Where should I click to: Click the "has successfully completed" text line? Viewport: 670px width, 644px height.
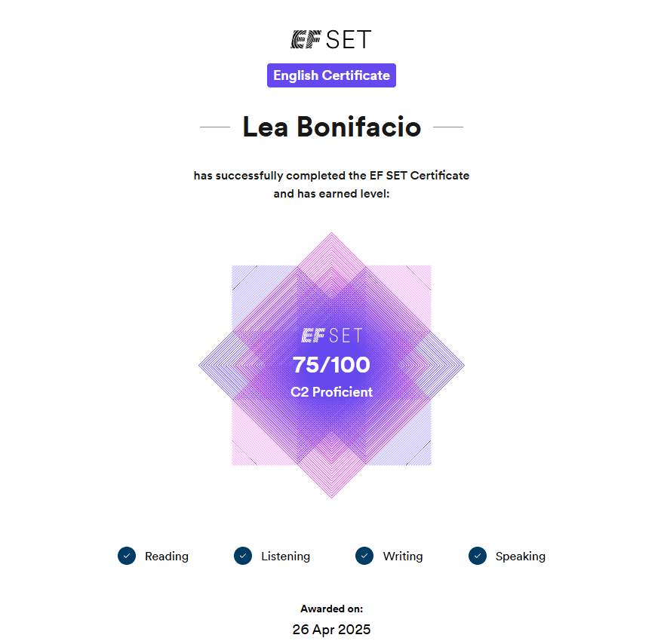click(x=331, y=176)
